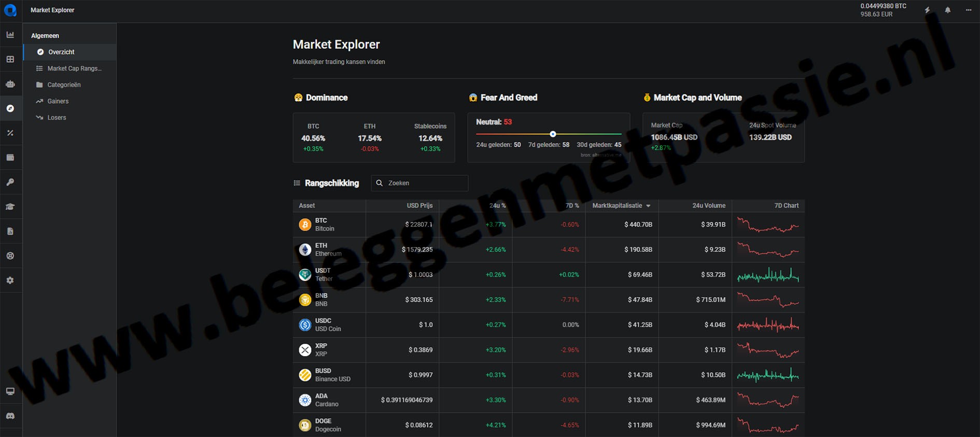980x437 pixels.
Task: Open the Discord icon in sidebar
Action: click(x=10, y=416)
